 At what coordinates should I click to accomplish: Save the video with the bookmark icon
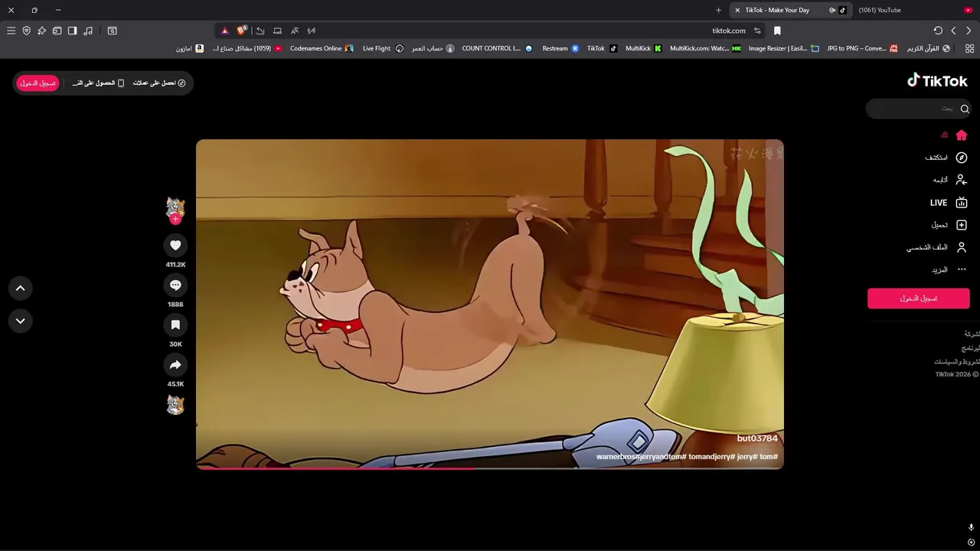point(175,324)
